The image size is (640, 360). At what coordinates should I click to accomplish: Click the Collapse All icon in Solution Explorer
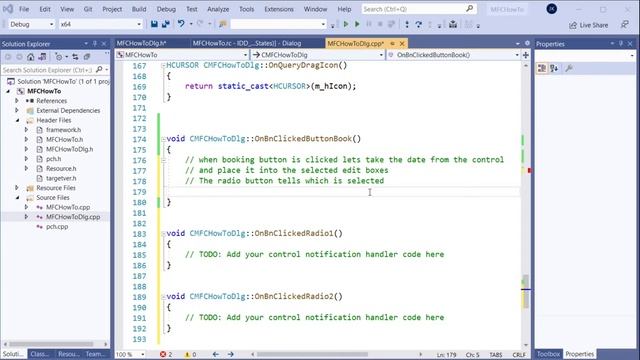pyautogui.click(x=87, y=57)
